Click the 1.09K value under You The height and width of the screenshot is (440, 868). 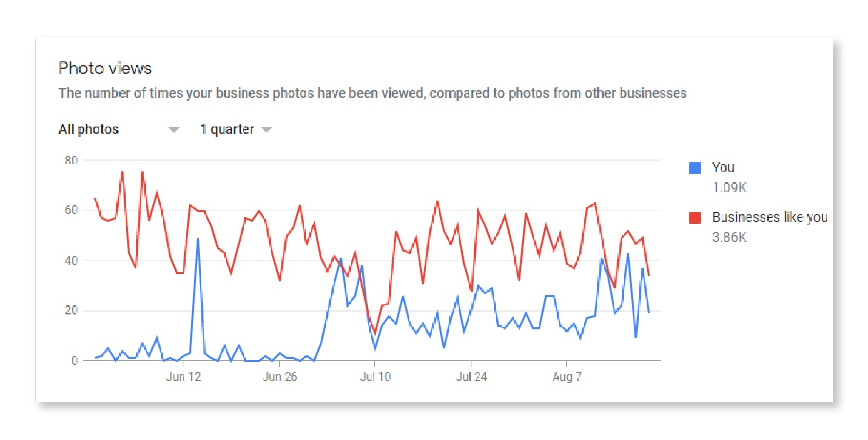[x=728, y=187]
